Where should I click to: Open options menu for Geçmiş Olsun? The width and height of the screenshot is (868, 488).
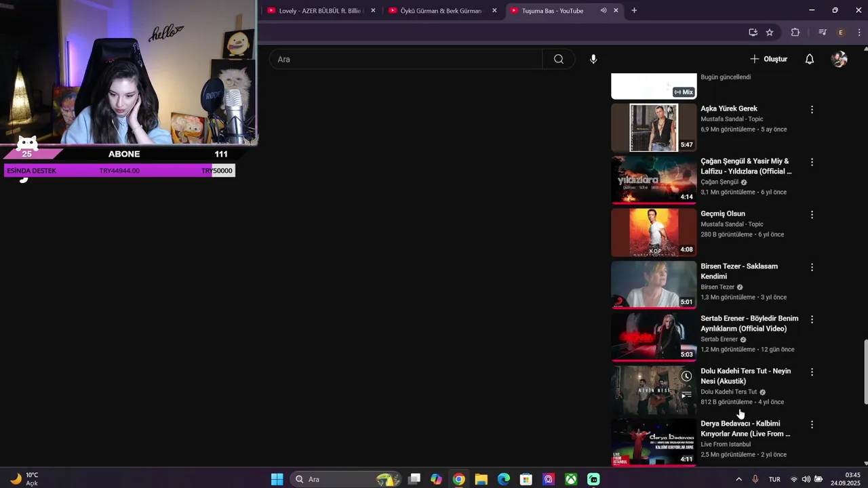pyautogui.click(x=812, y=214)
